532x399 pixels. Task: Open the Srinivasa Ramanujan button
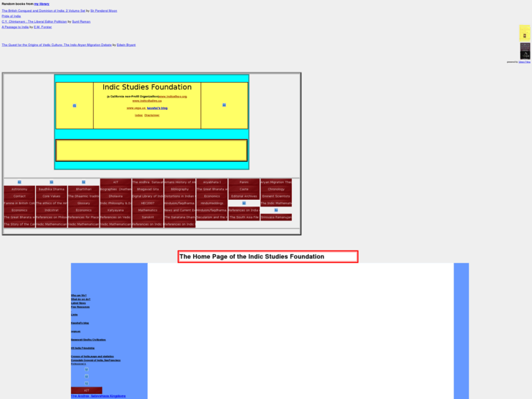tap(276, 217)
